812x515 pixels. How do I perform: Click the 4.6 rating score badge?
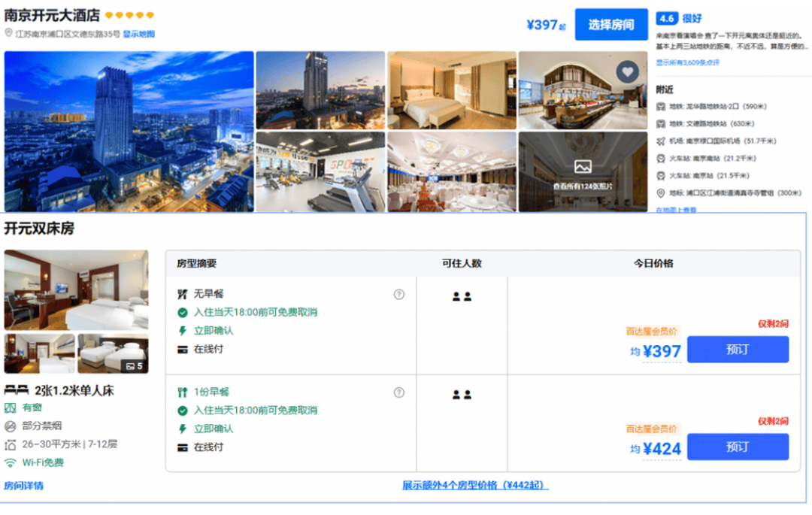click(x=666, y=19)
